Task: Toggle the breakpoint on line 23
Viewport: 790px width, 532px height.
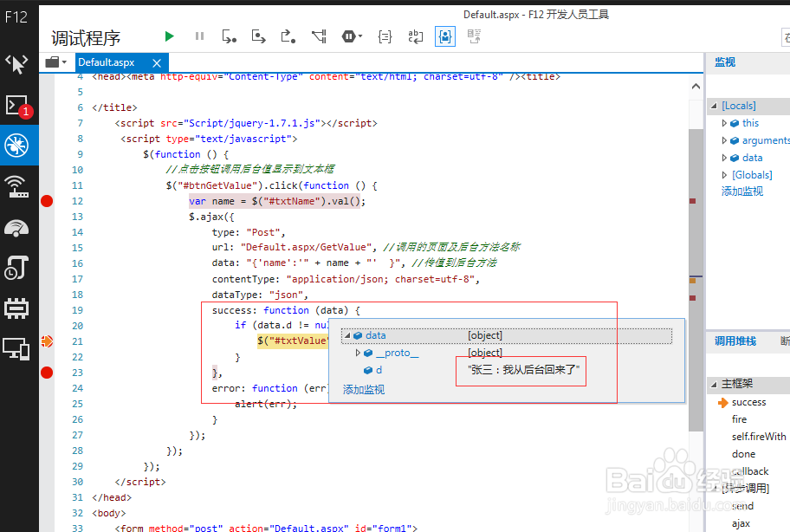Action: pos(47,373)
